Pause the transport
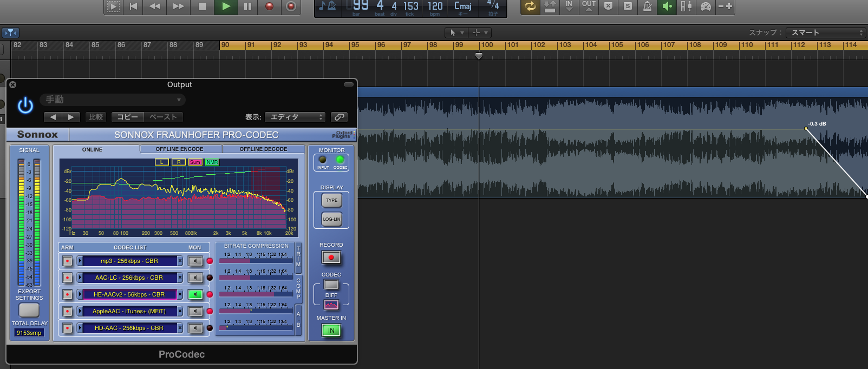Viewport: 868px width, 369px height. (x=247, y=6)
